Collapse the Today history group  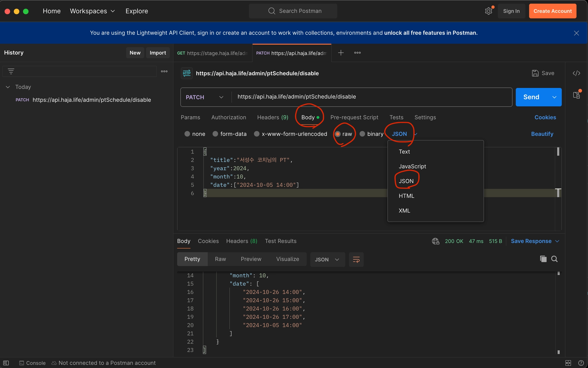(x=8, y=87)
